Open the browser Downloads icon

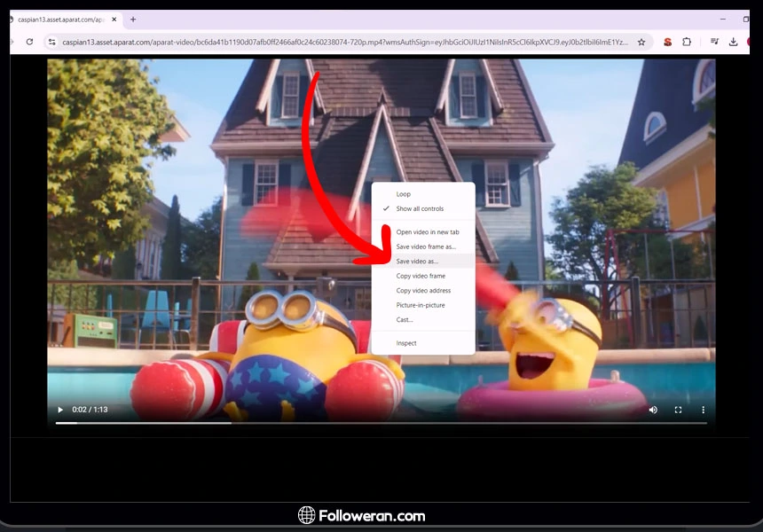(x=733, y=42)
